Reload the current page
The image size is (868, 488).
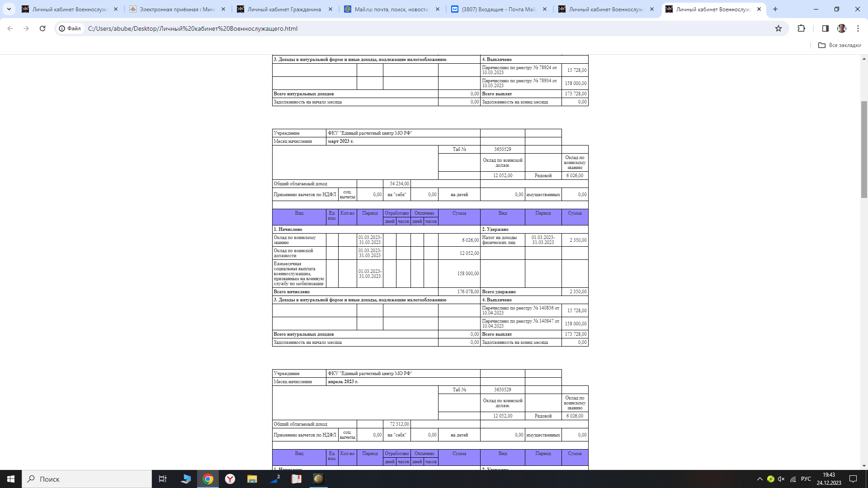click(x=42, y=28)
